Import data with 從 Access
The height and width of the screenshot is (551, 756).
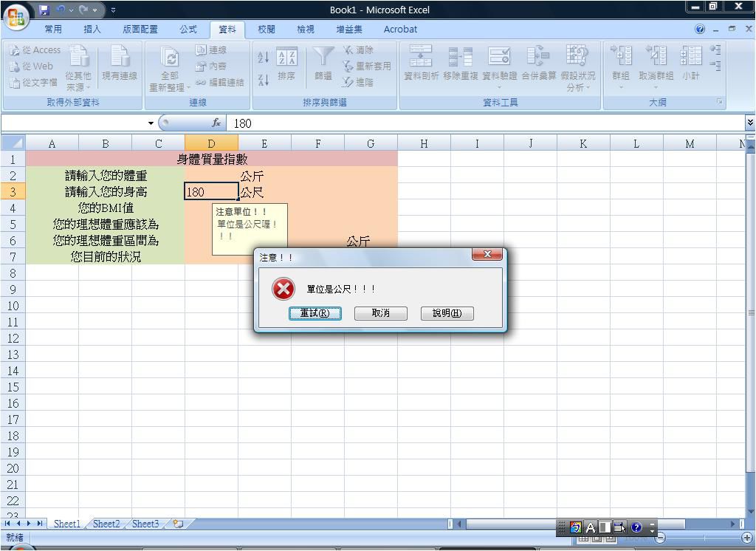coord(35,49)
